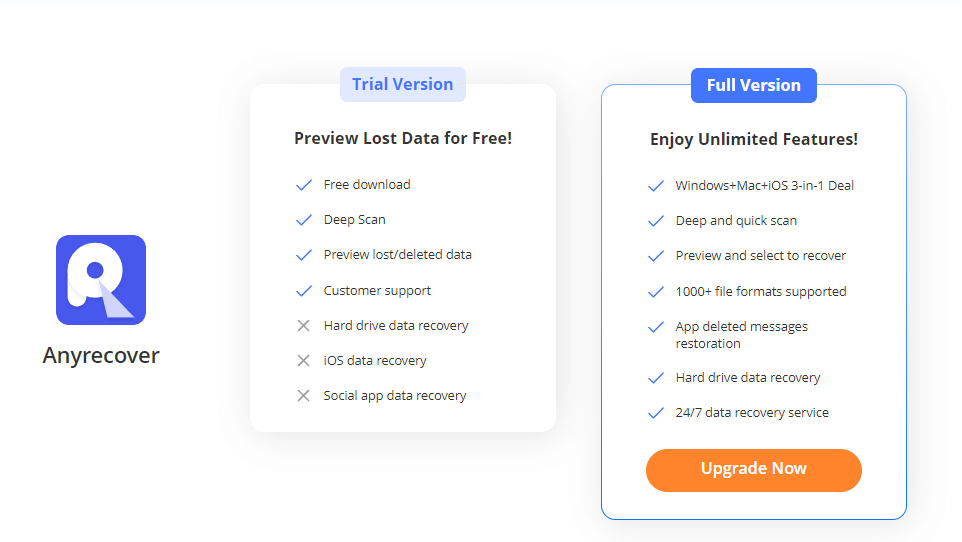Click Deep and quick scan feature text
This screenshot has width=962, height=542.
[x=736, y=220]
